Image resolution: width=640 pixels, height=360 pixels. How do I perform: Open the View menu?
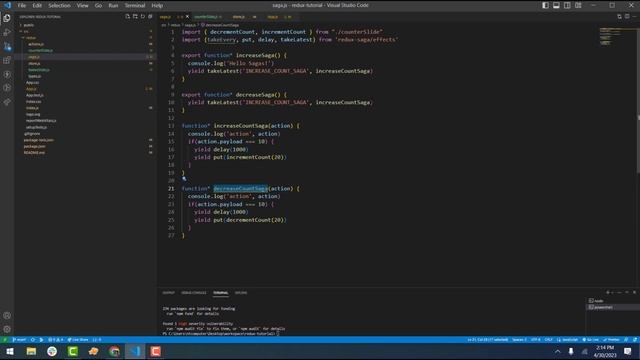coord(82,5)
